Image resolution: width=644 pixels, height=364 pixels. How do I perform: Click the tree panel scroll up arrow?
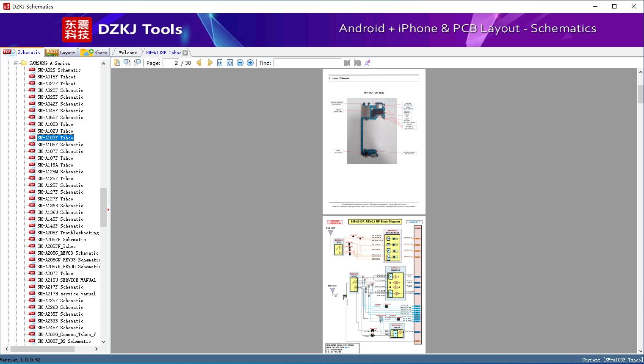click(x=103, y=64)
